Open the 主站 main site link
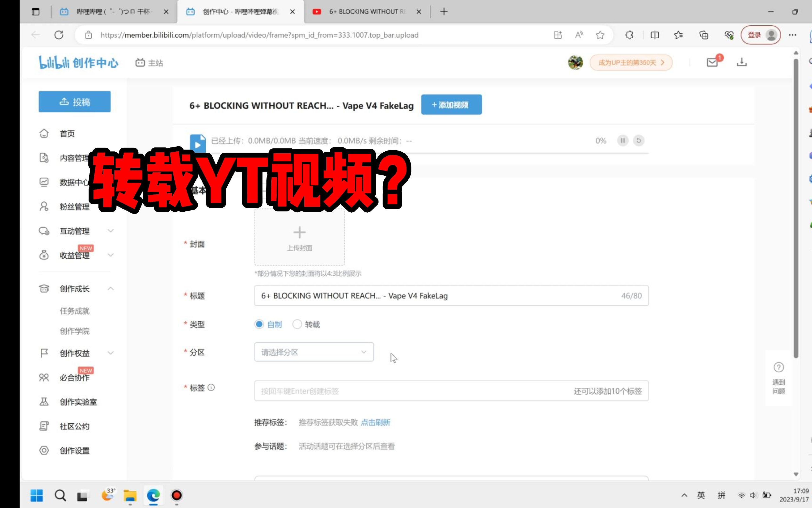The image size is (812, 508). coord(149,63)
